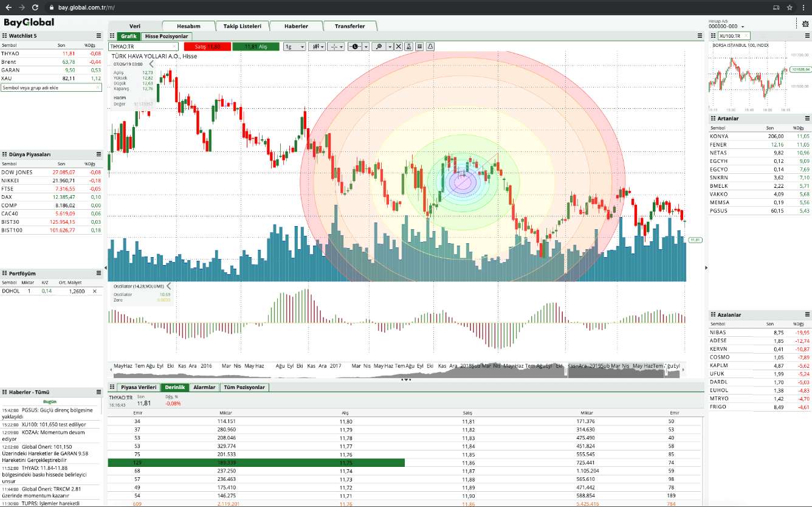Bookmark the page with the star icon
The height and width of the screenshot is (507, 812).
pyautogui.click(x=790, y=7)
